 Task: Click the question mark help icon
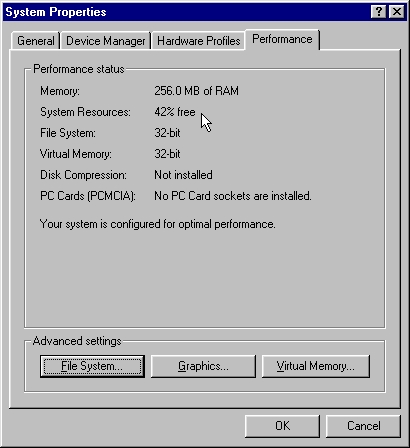(x=379, y=12)
